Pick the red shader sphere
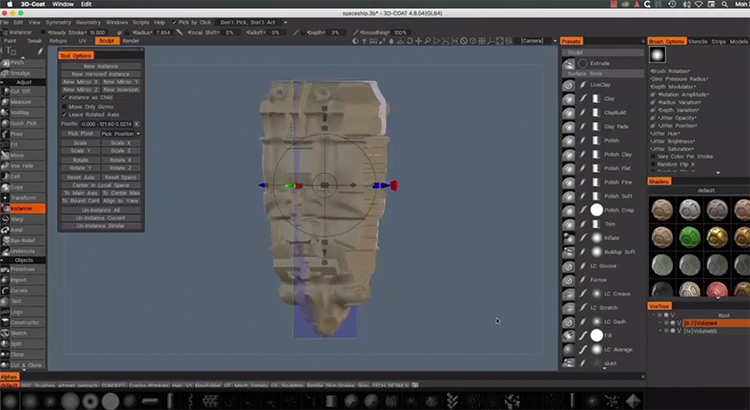Image resolution: width=750 pixels, height=410 pixels. [717, 289]
